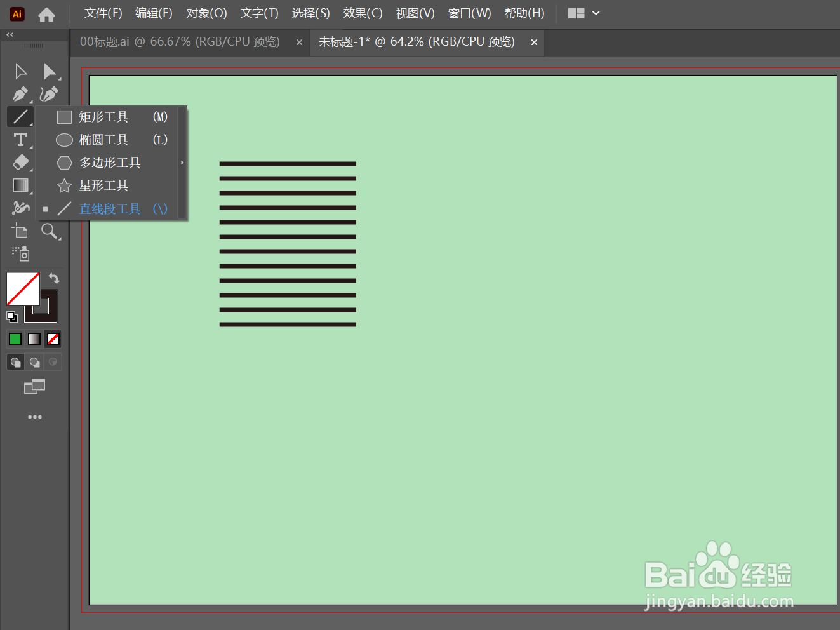Screen dimensions: 840x630
Task: Open Edit Toolbar three dots
Action: 35,417
